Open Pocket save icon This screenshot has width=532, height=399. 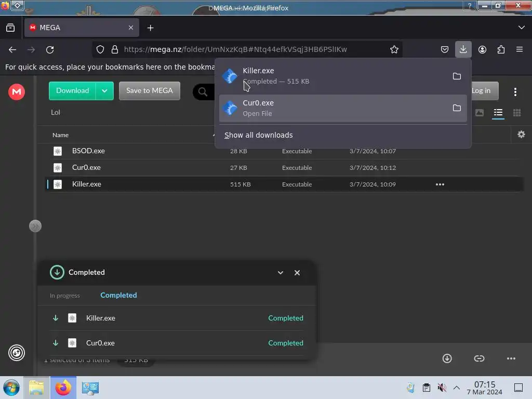445,49
